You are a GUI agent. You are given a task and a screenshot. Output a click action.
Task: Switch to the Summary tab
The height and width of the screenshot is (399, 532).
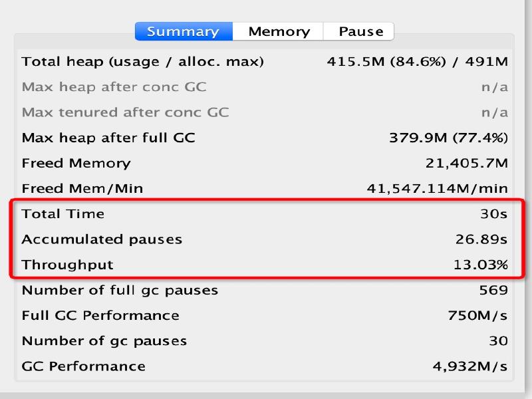[184, 31]
